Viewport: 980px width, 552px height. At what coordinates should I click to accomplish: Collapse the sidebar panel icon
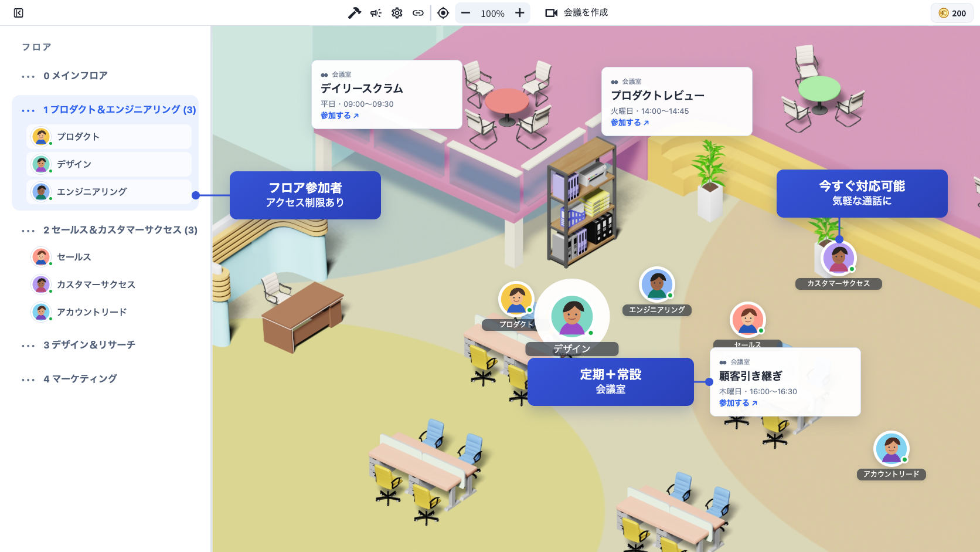19,13
